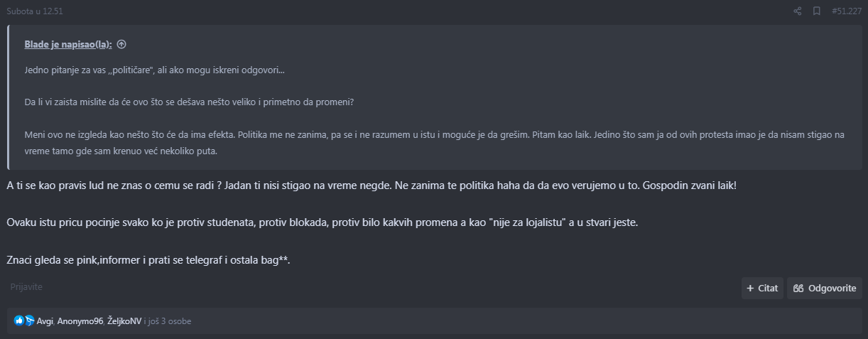Viewport: 868px width, 339px height.
Task: Open the Anonymo96 user profile link
Action: pos(80,321)
